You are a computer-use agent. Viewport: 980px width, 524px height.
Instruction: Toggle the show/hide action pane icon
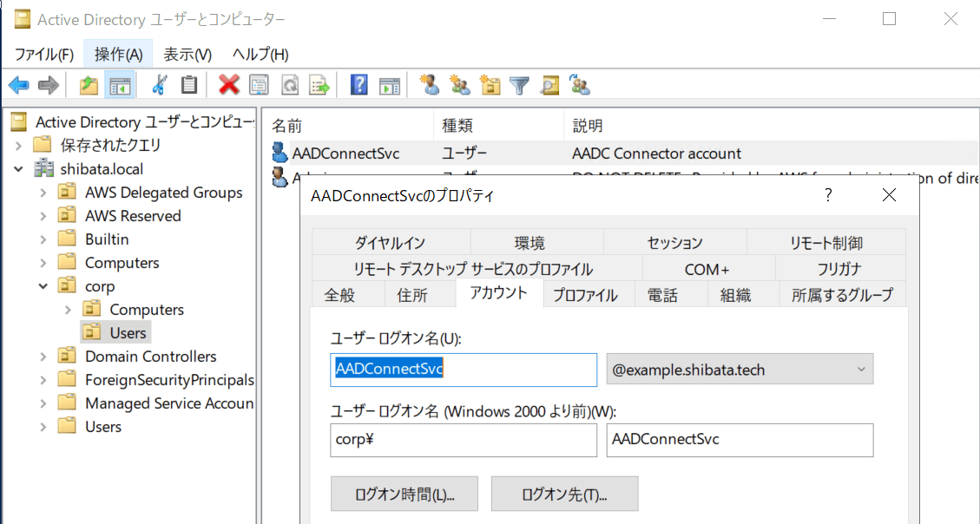click(x=389, y=85)
